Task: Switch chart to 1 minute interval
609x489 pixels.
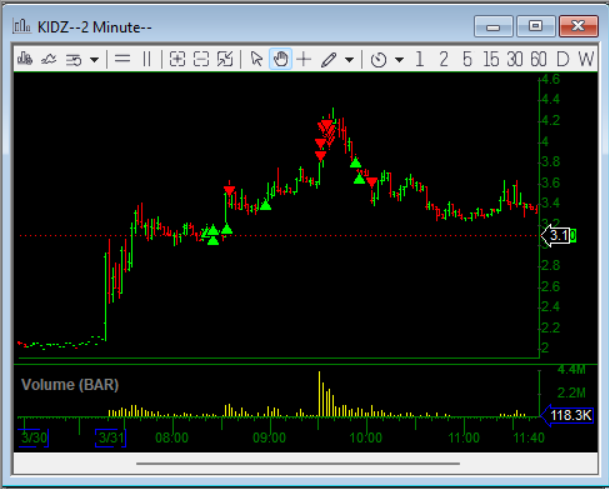Action: pyautogui.click(x=419, y=59)
